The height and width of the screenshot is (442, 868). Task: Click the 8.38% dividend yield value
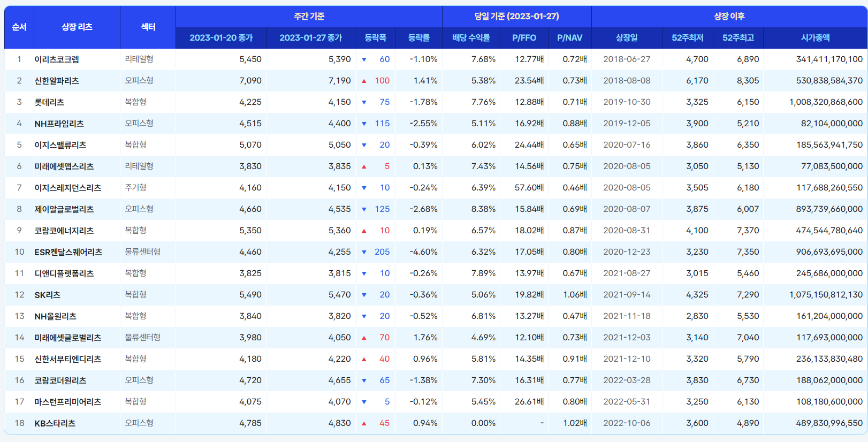[483, 209]
